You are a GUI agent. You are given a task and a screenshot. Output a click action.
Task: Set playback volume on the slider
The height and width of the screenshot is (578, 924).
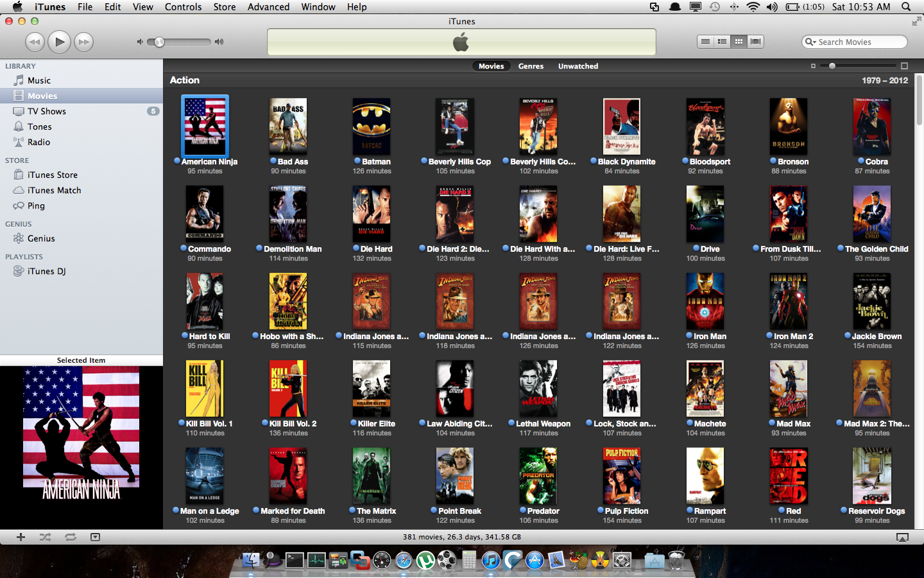(179, 42)
